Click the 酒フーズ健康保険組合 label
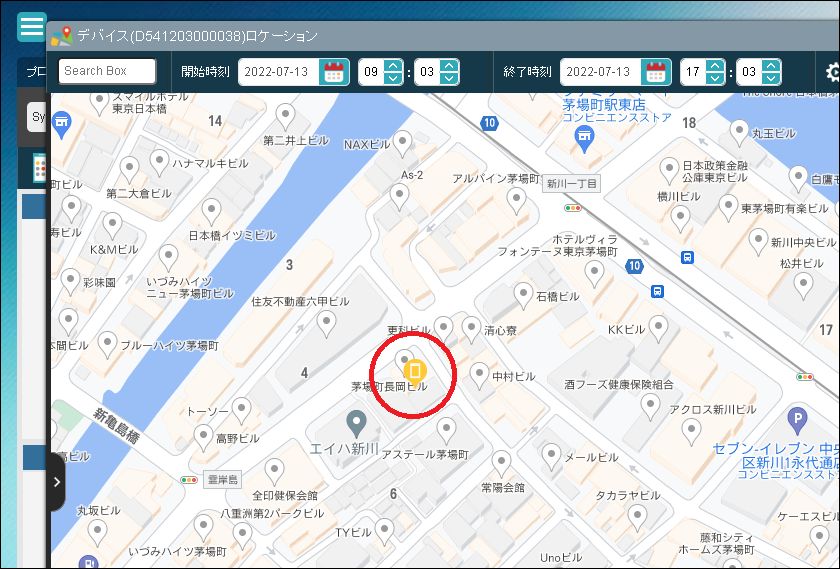The width and height of the screenshot is (840, 569). 619,384
